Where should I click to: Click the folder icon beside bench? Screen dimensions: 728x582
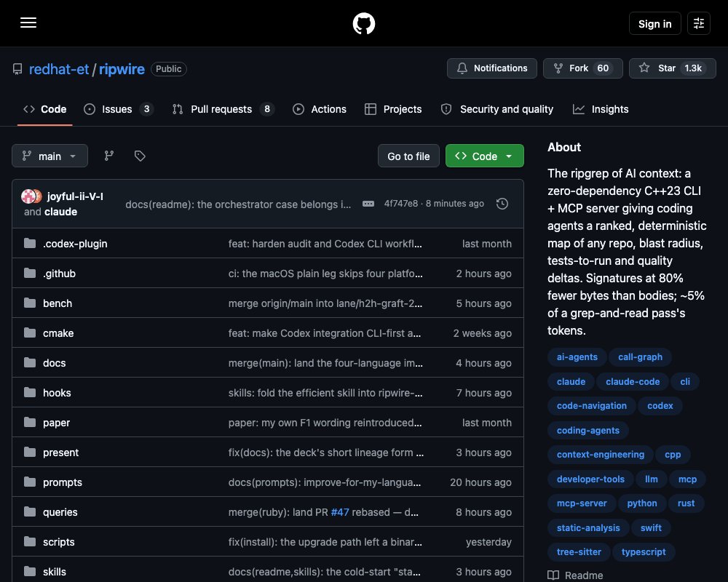[30, 303]
